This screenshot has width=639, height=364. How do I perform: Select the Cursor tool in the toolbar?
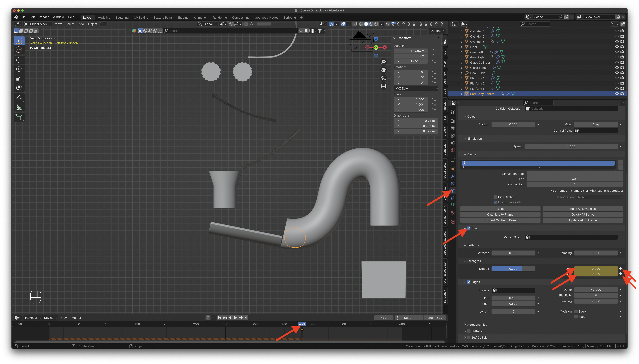(x=19, y=50)
